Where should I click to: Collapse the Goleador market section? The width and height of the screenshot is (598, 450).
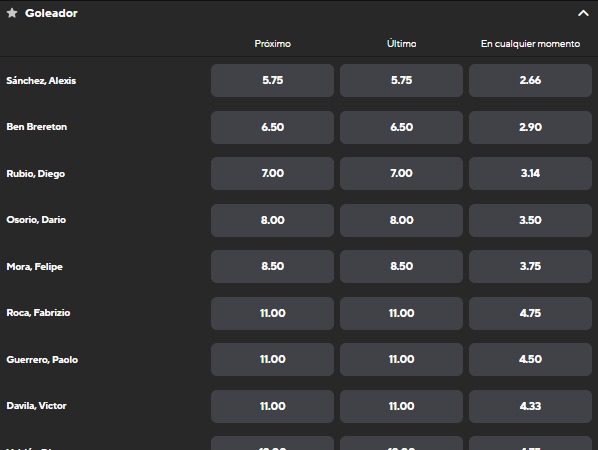[583, 13]
